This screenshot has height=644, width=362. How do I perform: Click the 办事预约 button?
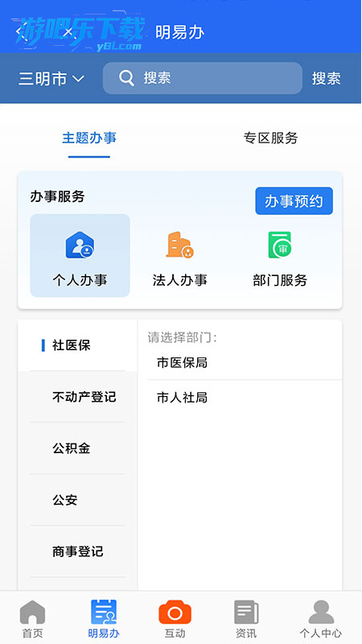point(294,200)
